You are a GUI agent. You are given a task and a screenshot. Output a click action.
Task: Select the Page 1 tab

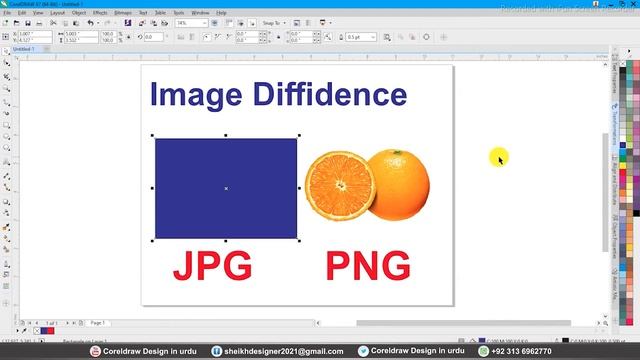click(x=98, y=323)
